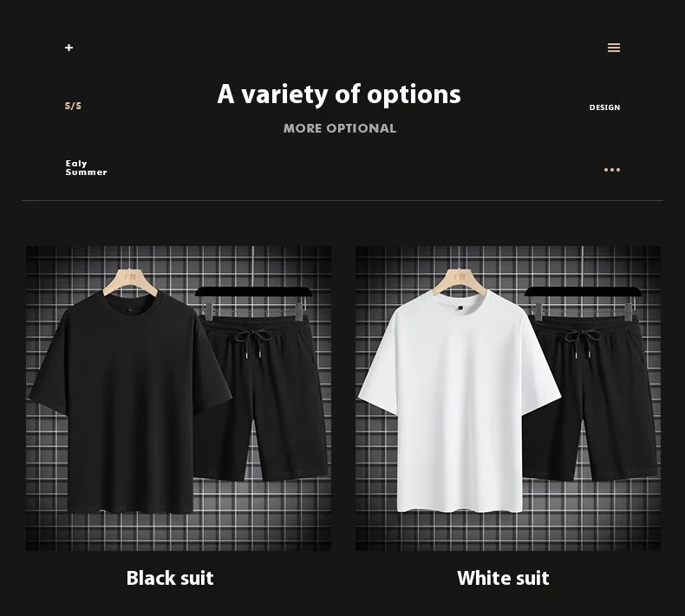Click the MORE OPTIONAL subtitle
The height and width of the screenshot is (616, 685).
coord(339,128)
